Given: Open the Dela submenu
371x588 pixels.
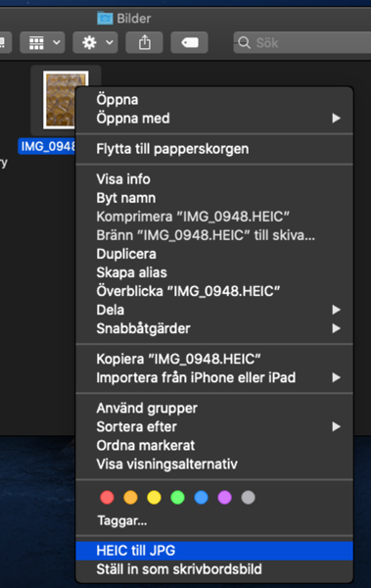Looking at the screenshot, I should 214,310.
